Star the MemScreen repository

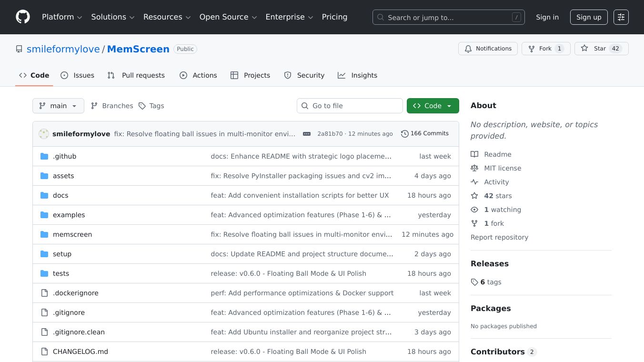(594, 49)
